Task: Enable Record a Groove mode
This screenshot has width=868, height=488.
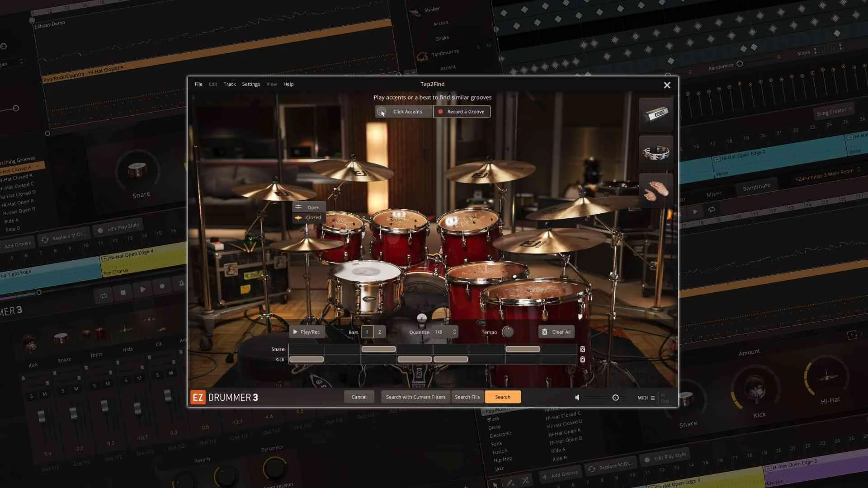Action: (x=462, y=111)
